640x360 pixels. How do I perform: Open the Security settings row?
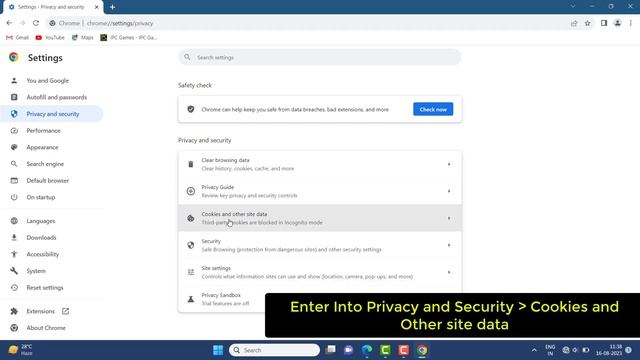point(320,245)
